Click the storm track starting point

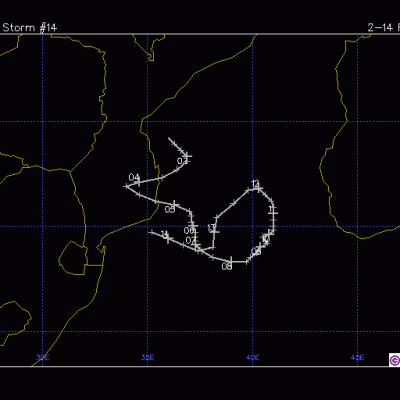(169, 138)
